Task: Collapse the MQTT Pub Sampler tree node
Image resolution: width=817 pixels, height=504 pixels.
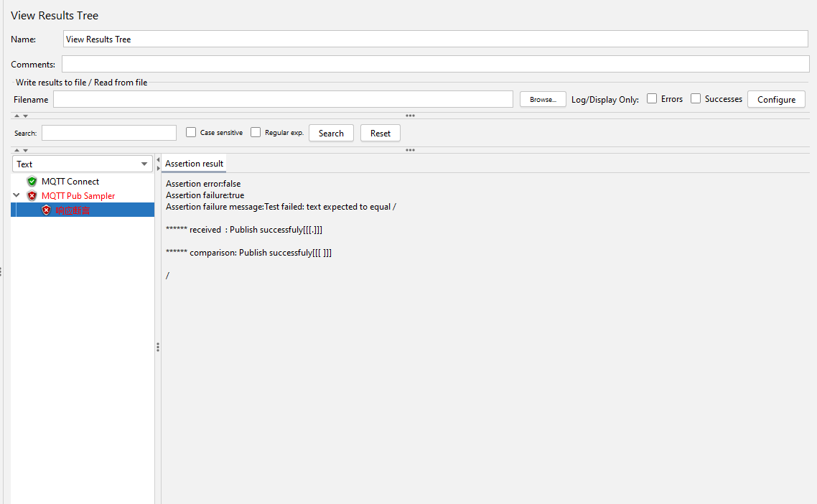Action: [17, 195]
